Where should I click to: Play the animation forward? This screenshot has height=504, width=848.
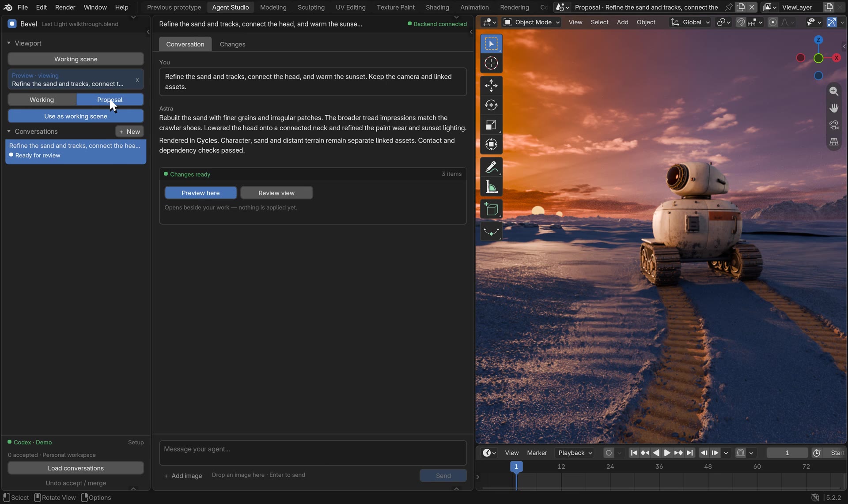[667, 453]
